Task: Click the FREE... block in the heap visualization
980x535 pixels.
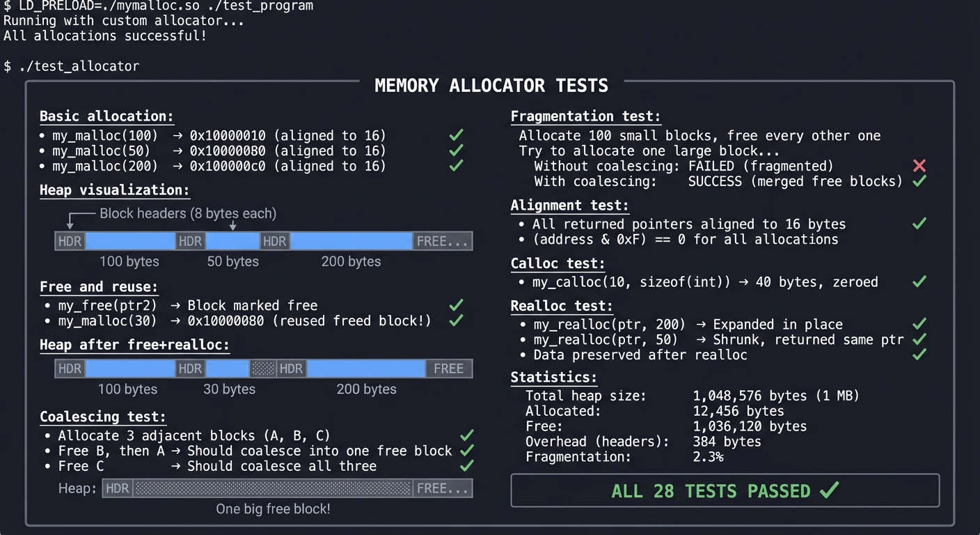Action: click(x=442, y=240)
